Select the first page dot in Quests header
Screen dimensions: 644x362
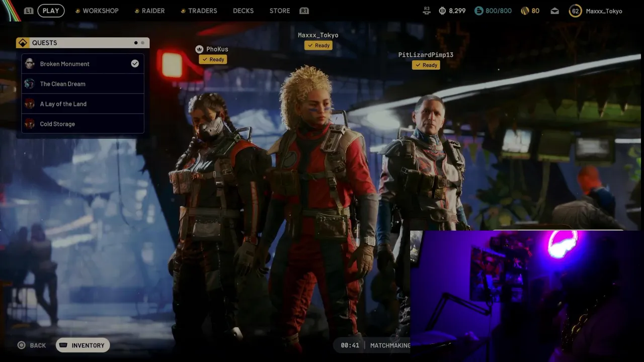136,43
